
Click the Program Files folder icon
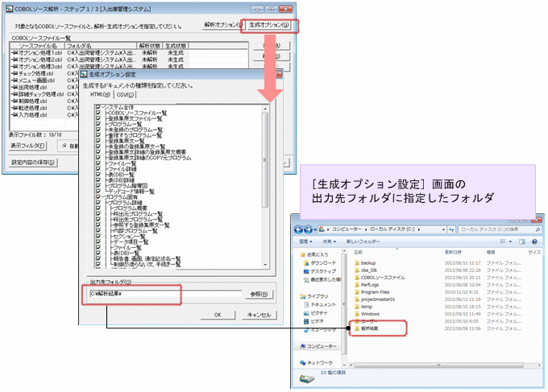coord(357,292)
